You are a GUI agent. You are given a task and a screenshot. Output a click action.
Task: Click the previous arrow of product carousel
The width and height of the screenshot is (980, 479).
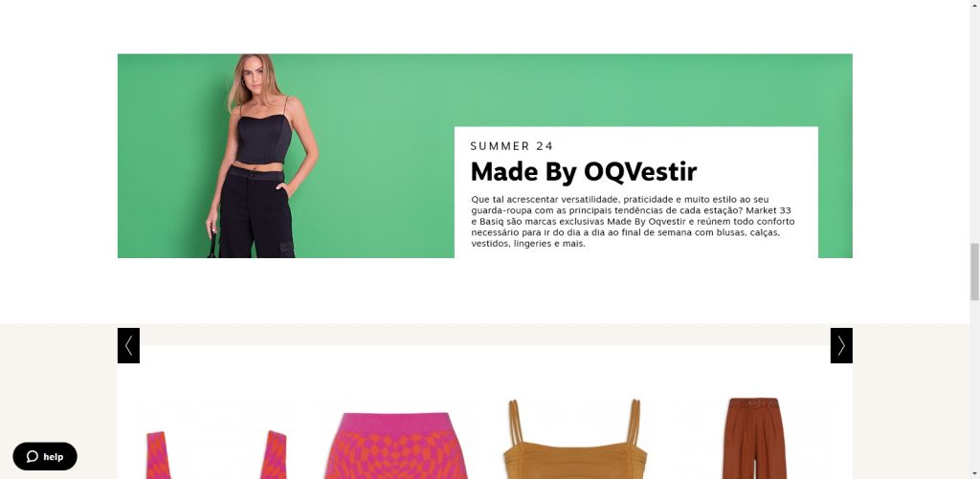tap(128, 345)
